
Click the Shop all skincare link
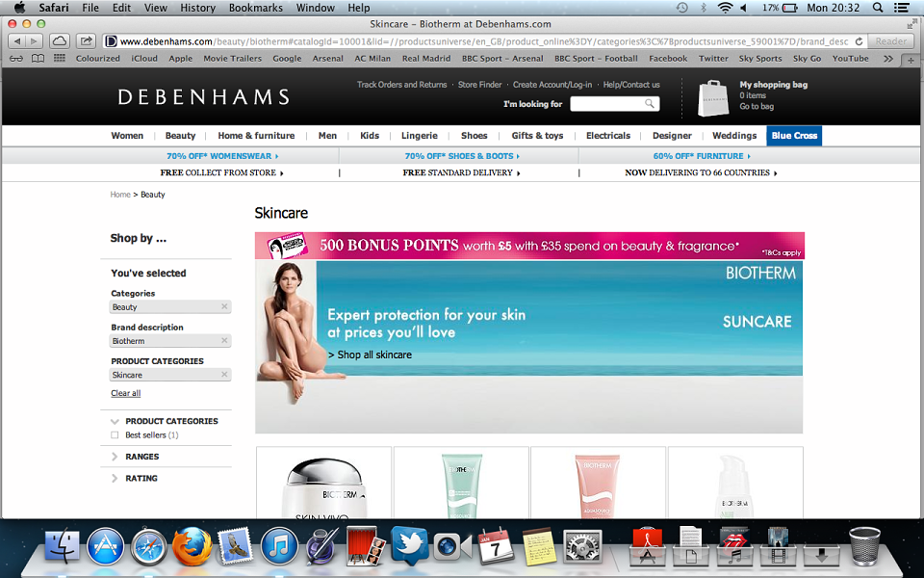click(370, 355)
